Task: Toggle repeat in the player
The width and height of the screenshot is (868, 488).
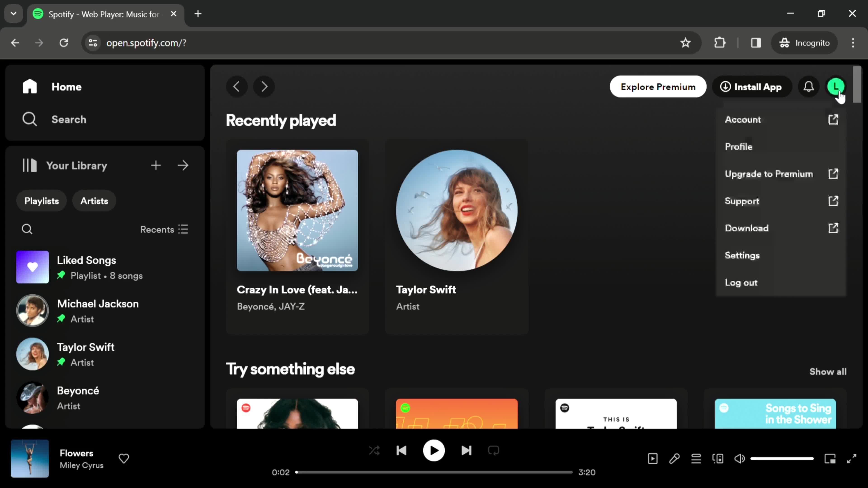Action: click(x=494, y=451)
